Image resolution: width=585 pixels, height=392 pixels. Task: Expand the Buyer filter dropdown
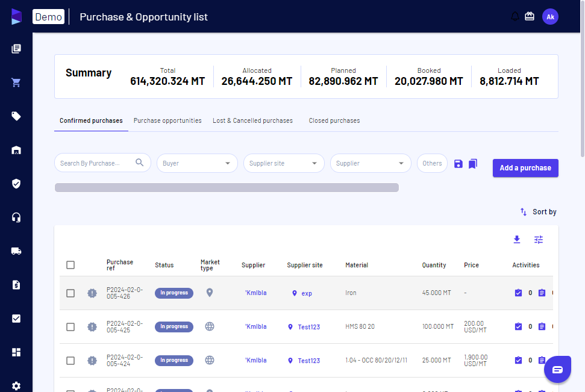(197, 163)
